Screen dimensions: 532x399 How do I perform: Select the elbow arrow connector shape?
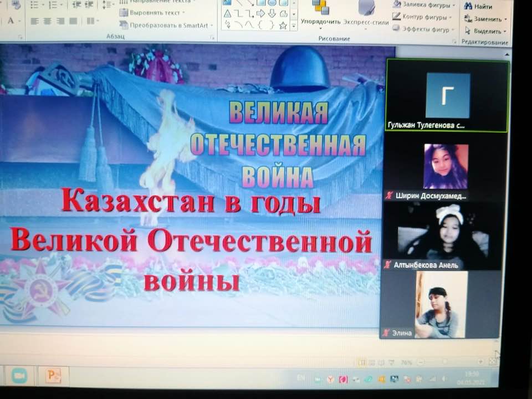(x=250, y=14)
